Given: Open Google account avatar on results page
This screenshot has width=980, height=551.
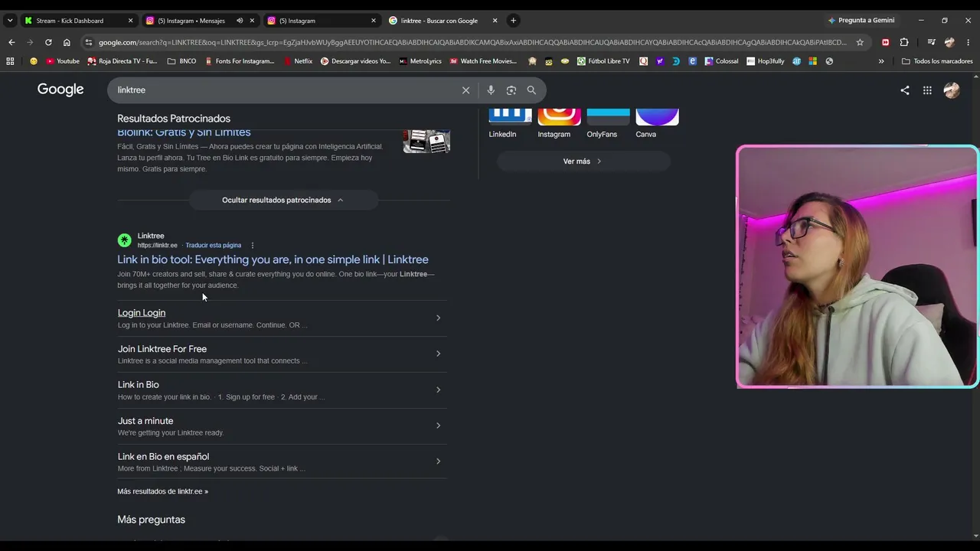Looking at the screenshot, I should tap(952, 90).
